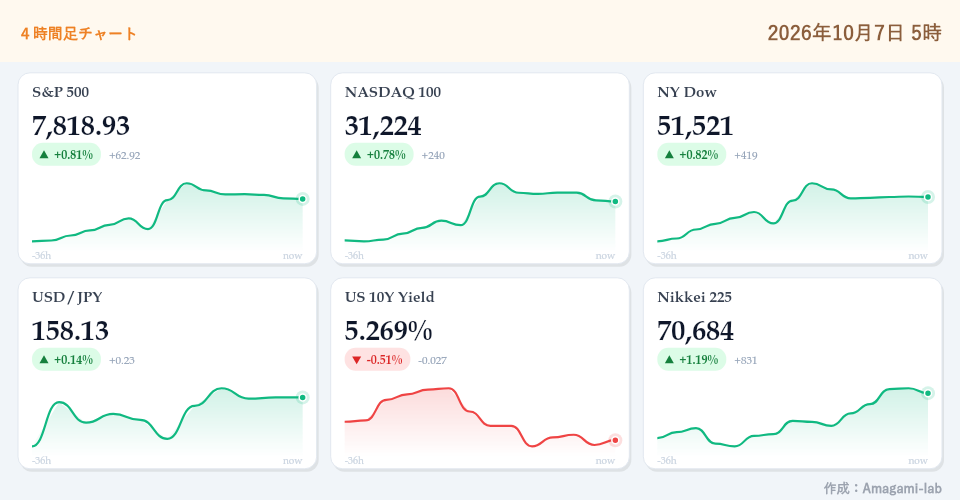The width and height of the screenshot is (960, 500).
Task: Click the red US 10Y Yield sparkline
Action: (480, 420)
